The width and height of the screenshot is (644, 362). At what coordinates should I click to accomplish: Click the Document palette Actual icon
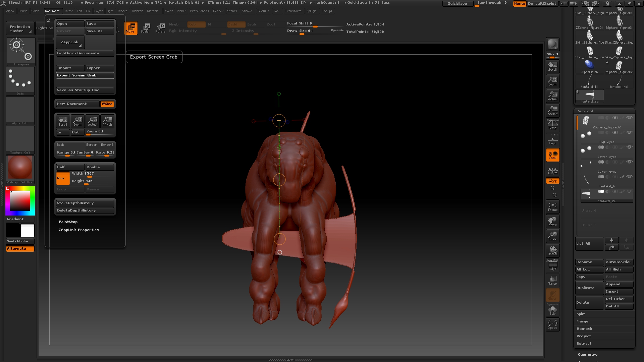coord(93,121)
